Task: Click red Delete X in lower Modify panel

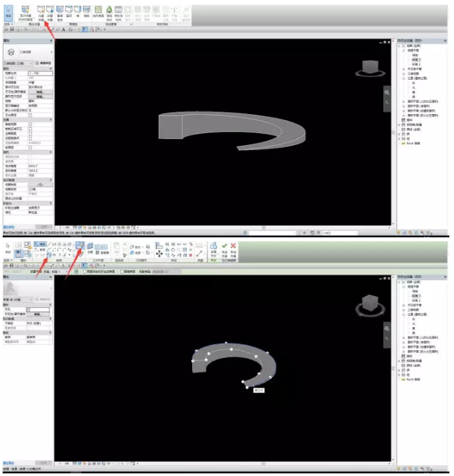Action: 191,255
